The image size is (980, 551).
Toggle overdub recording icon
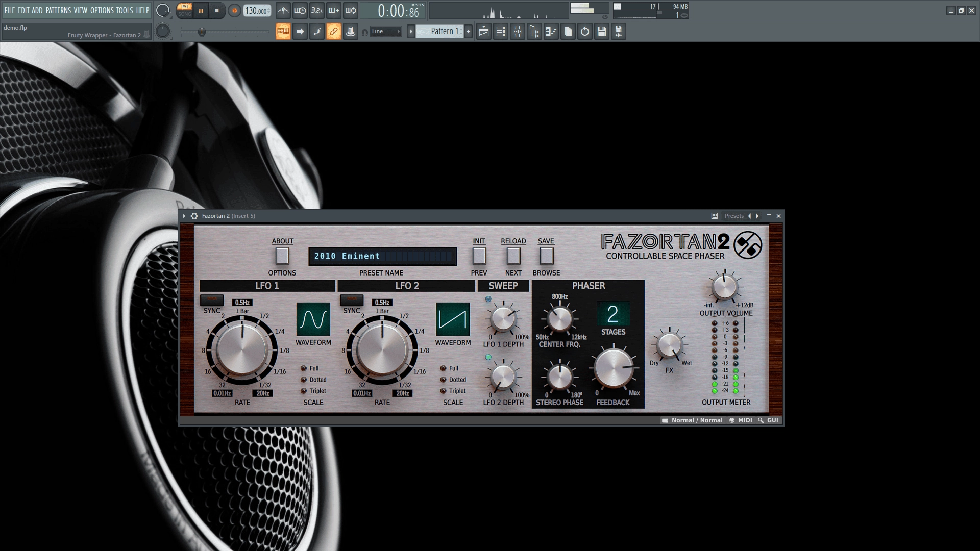point(334,10)
